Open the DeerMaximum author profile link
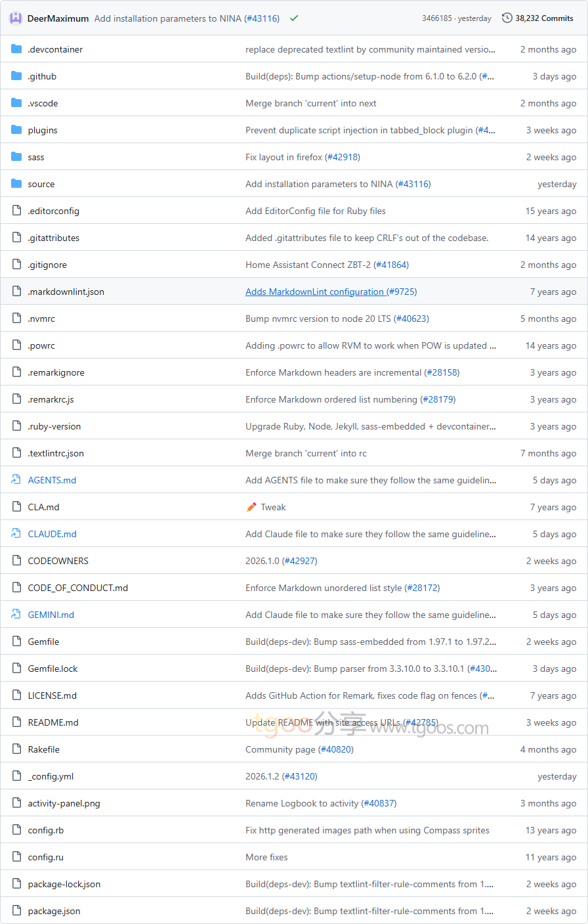Image resolution: width=588 pixels, height=924 pixels. click(x=58, y=18)
